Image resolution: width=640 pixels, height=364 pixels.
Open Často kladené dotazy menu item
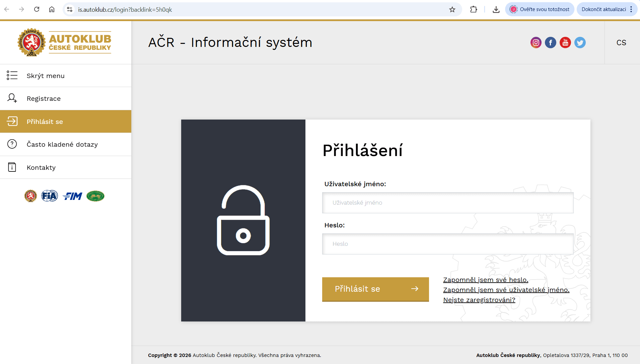[62, 144]
